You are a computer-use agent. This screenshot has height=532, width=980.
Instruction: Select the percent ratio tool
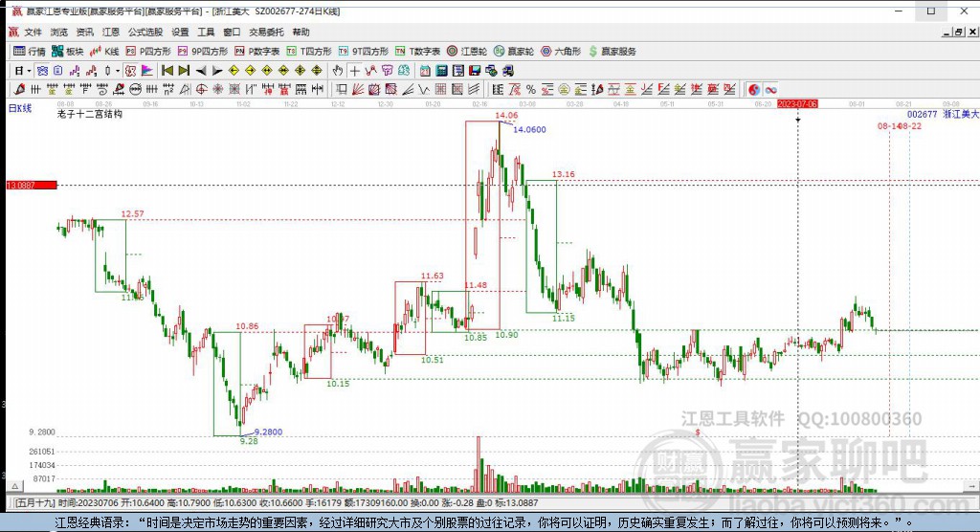point(530,89)
